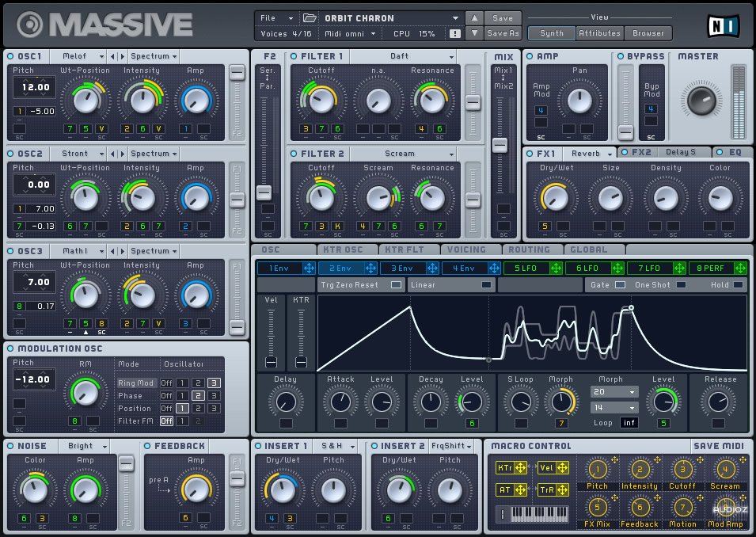Screen dimensions: 756x537
Task: Open the OSC2 Spectrum mode dropdown
Action: click(154, 154)
